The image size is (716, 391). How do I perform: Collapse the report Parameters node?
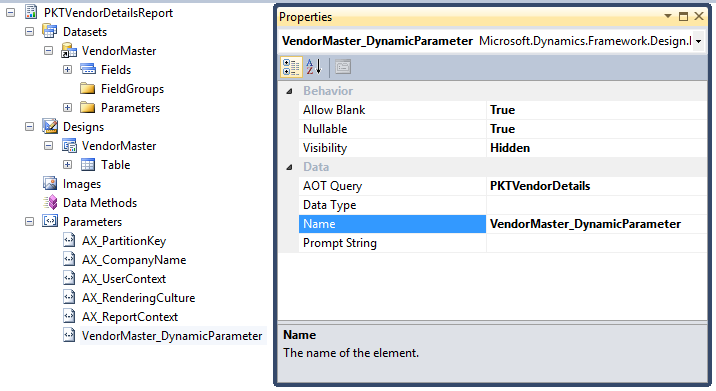(x=30, y=222)
